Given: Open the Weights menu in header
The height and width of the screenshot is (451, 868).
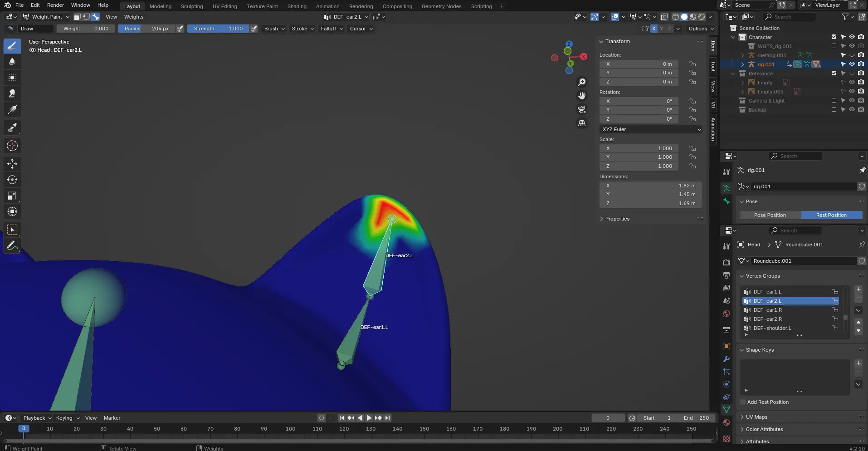Looking at the screenshot, I should tap(134, 17).
